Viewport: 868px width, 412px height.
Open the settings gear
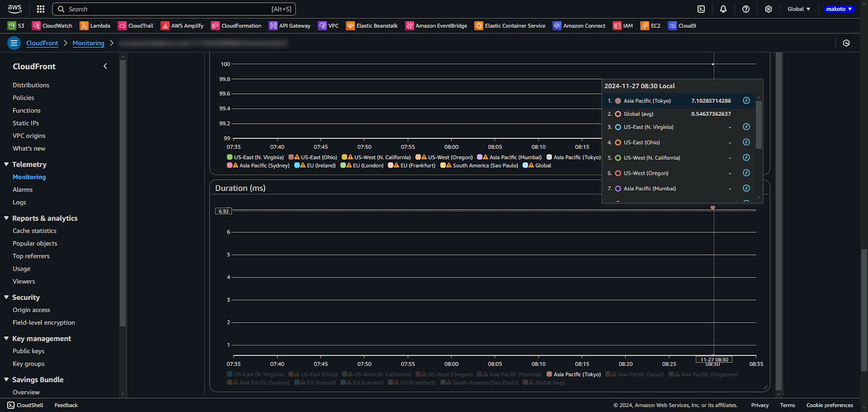coord(768,9)
